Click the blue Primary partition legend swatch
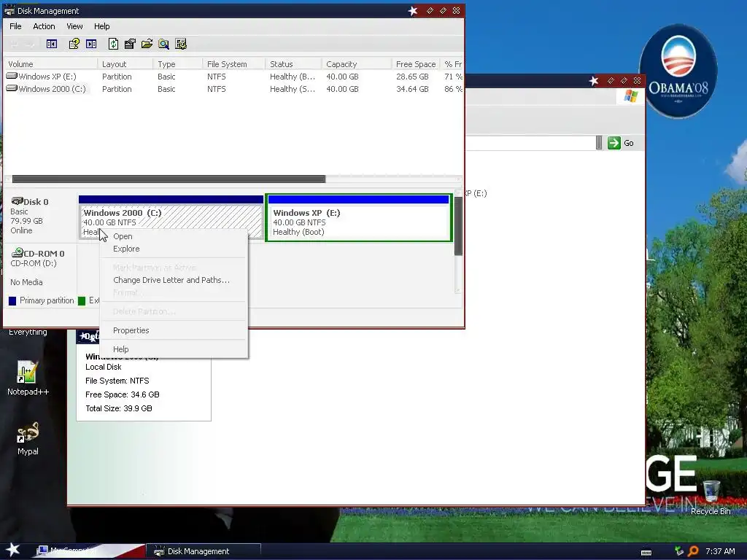 (x=12, y=300)
